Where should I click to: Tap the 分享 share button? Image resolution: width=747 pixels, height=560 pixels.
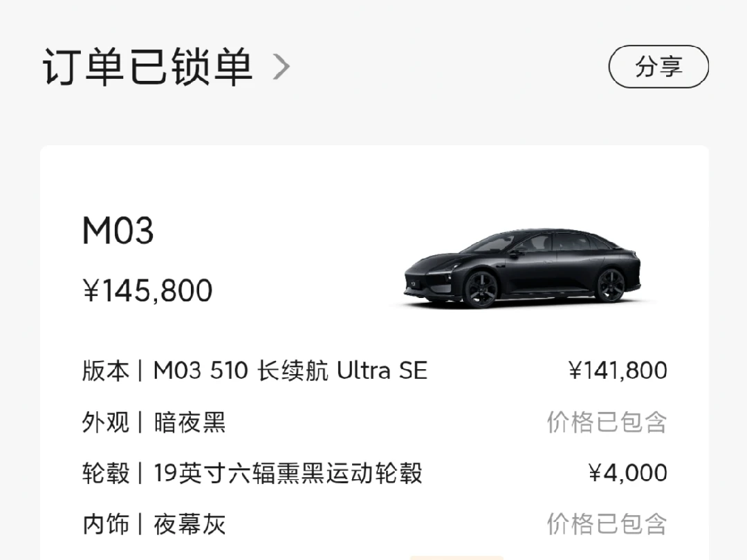[x=658, y=67]
